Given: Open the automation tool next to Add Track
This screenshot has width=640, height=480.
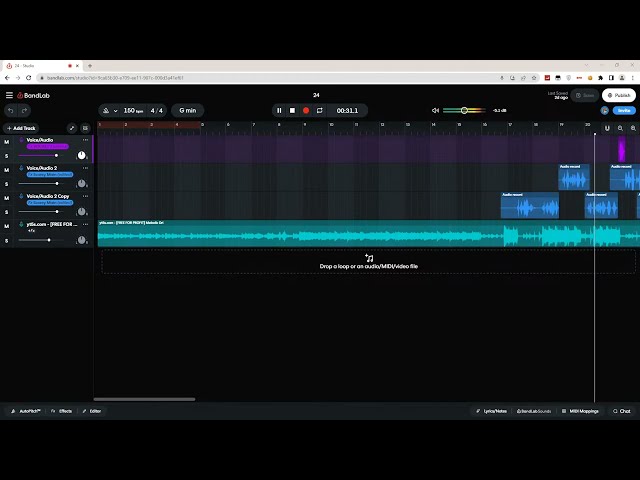Looking at the screenshot, I should pos(72,128).
